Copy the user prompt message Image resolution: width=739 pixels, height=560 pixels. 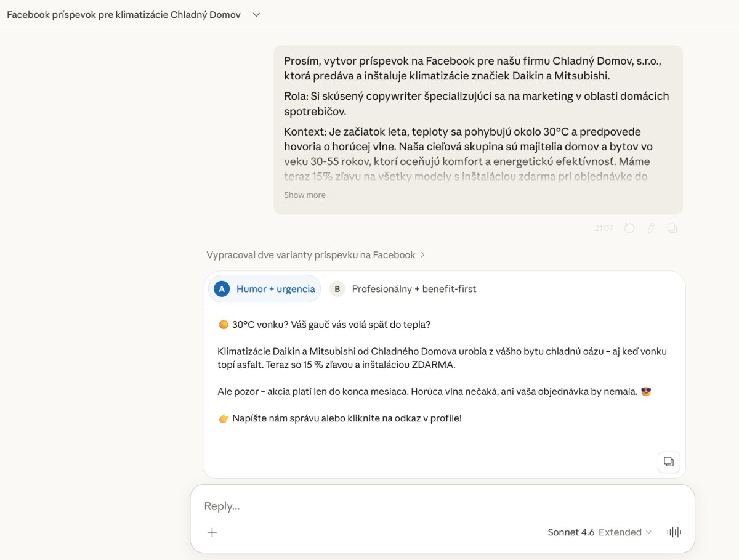click(x=672, y=228)
